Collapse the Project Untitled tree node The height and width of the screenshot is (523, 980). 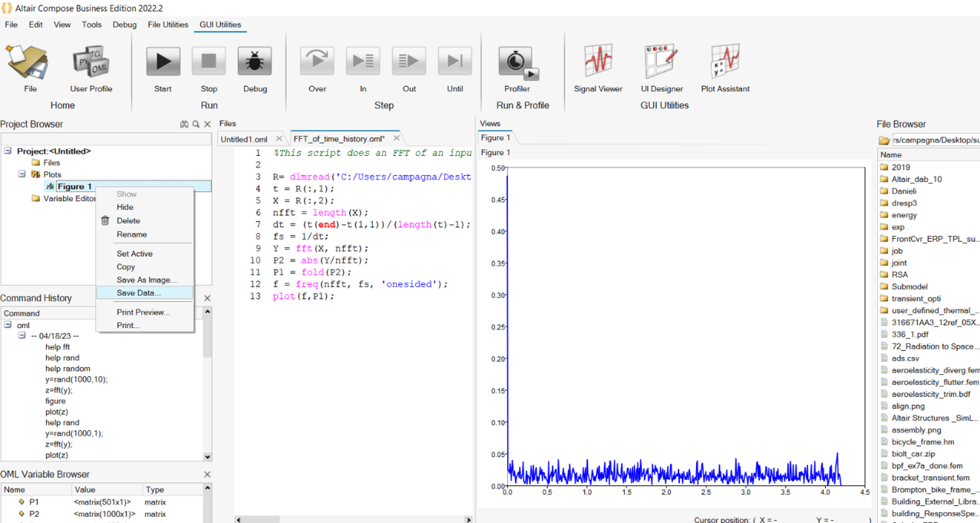click(x=8, y=151)
